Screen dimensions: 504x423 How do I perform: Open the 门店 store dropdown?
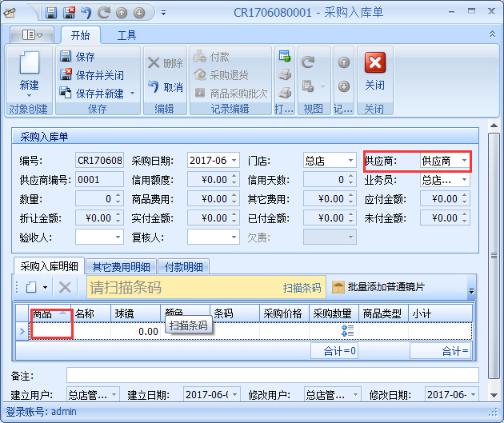point(350,160)
